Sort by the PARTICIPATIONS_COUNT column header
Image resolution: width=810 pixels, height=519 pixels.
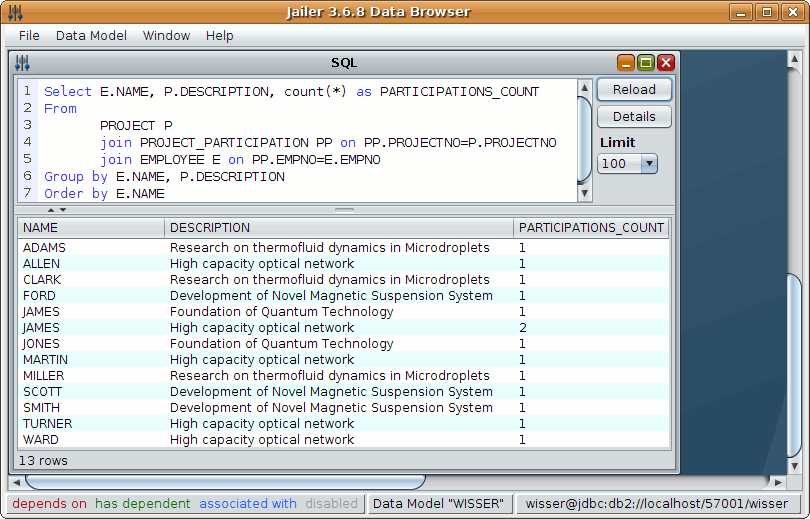[591, 228]
